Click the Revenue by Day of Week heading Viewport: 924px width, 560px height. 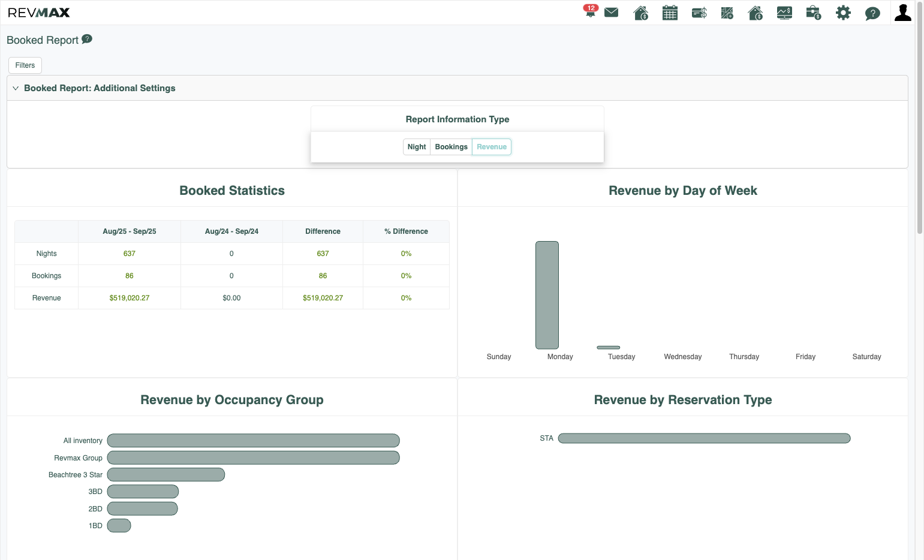coord(683,191)
